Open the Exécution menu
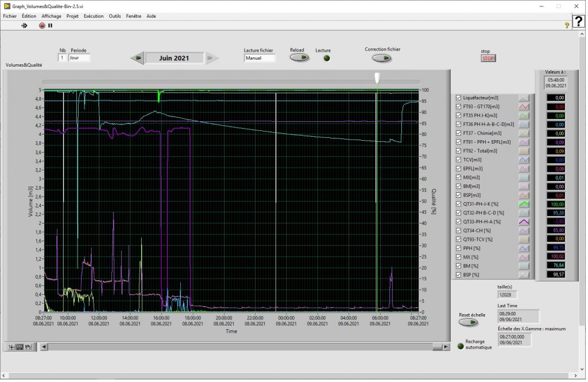Image resolution: width=588 pixels, height=382 pixels. pos(94,16)
